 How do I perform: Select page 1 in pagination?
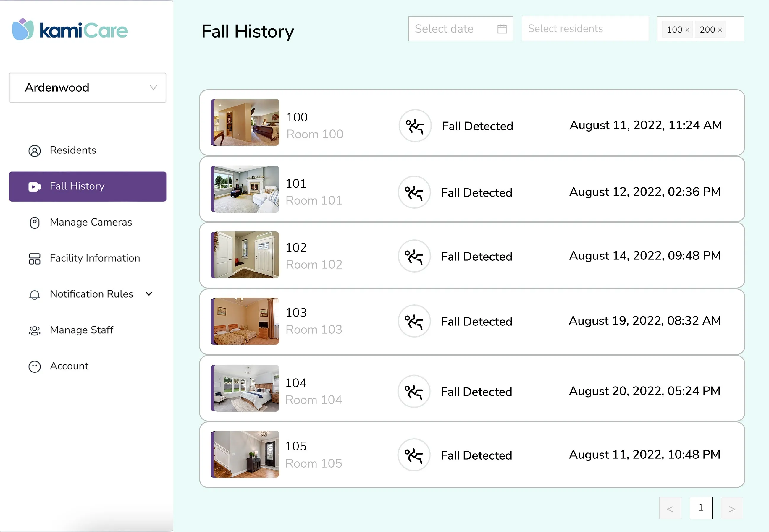tap(701, 508)
